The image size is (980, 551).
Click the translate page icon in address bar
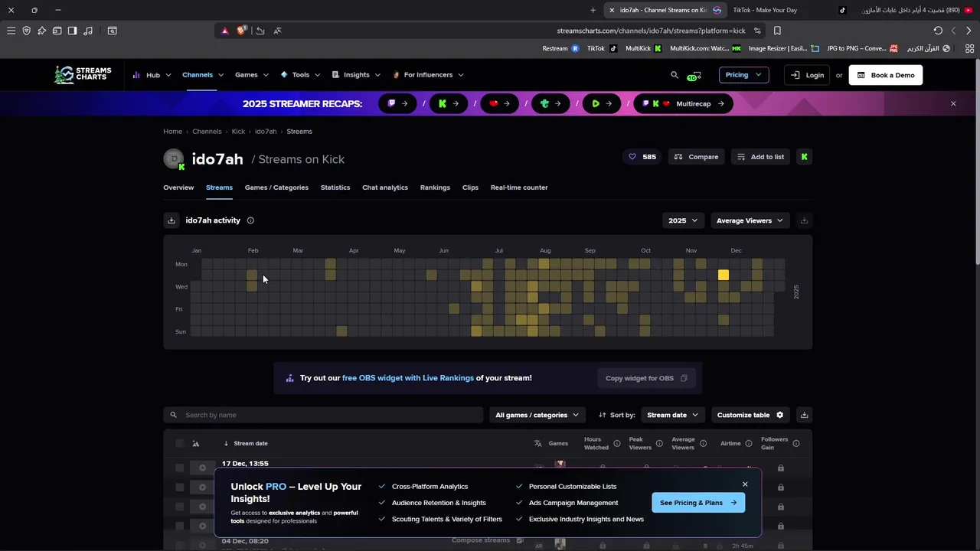[x=277, y=31]
